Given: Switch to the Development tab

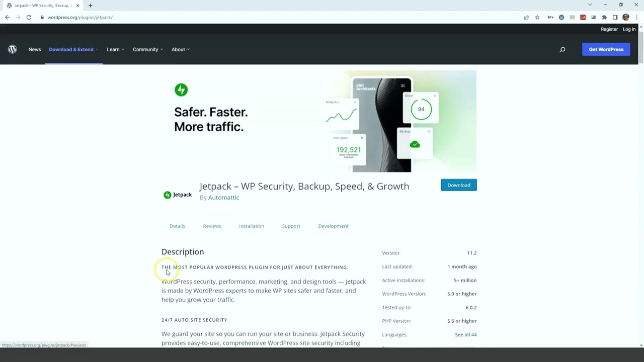Looking at the screenshot, I should tap(333, 226).
